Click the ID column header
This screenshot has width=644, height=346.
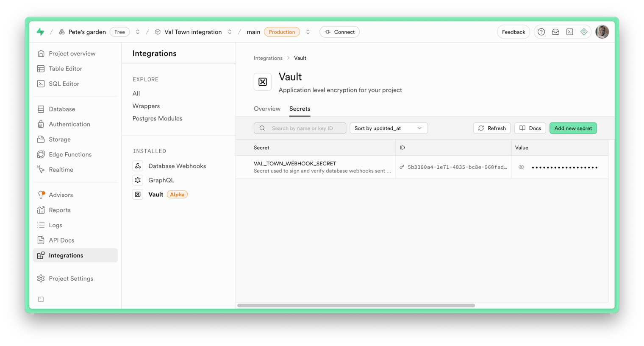(x=402, y=148)
